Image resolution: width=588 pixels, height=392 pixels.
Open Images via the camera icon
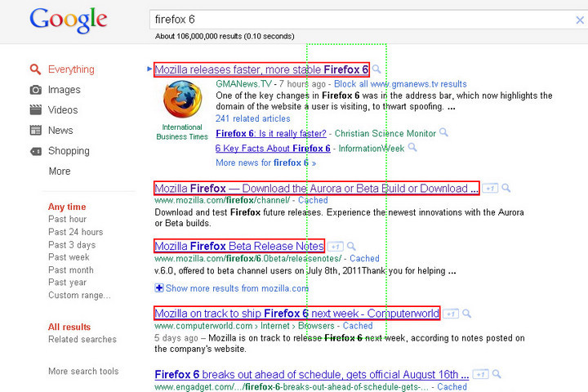(x=36, y=90)
